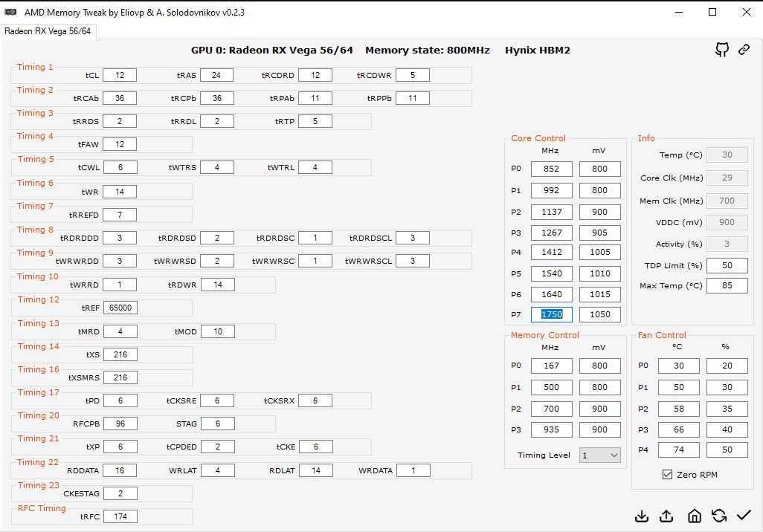Click the tRTP input field
This screenshot has width=763, height=532.
coord(315,121)
